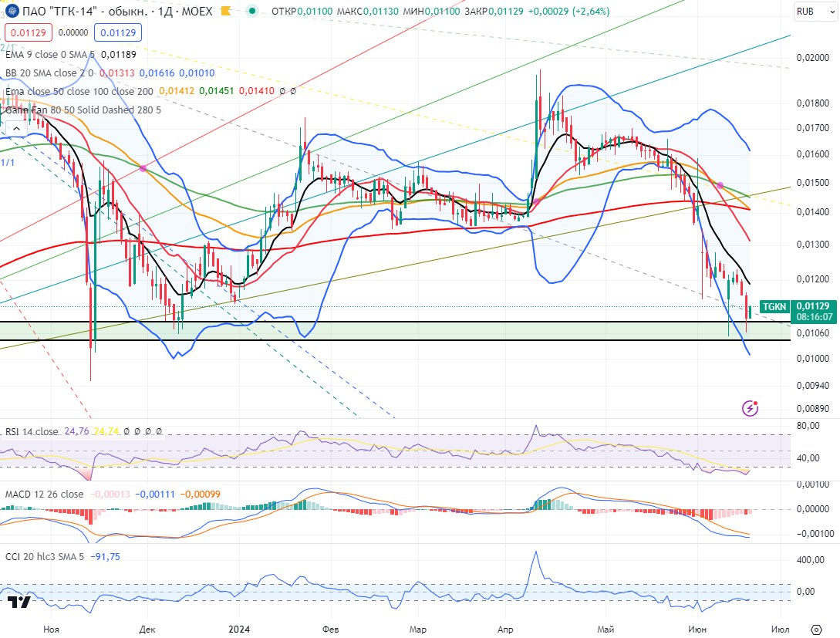Click the current price 0,01129 countdown label
Screen dimensions: 840x638
[815, 311]
